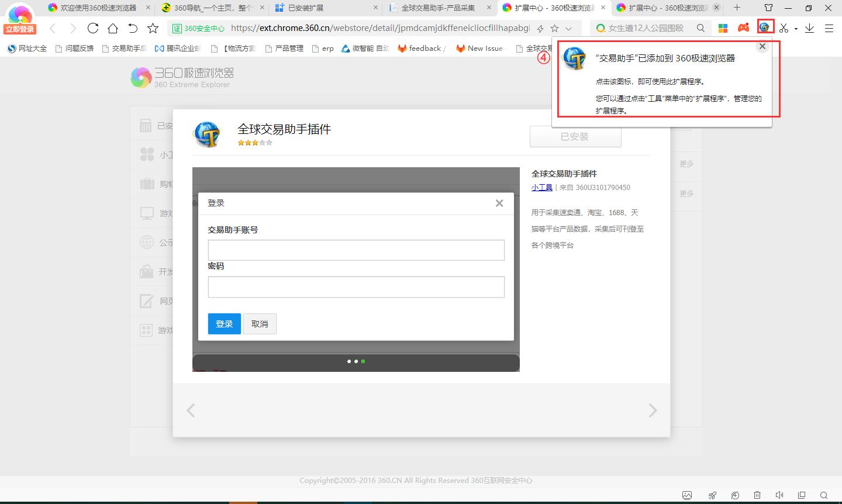The height and width of the screenshot is (504, 842).
Task: Open the New Issue bookmark
Action: 479,49
